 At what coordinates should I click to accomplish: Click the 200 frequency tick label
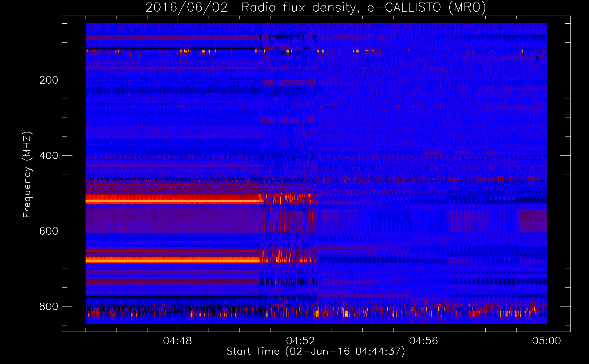pyautogui.click(x=49, y=80)
